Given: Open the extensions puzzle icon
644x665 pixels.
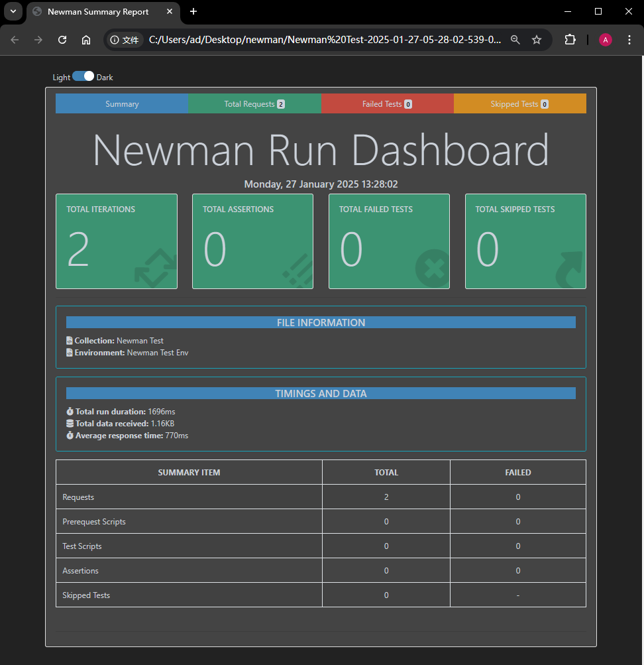Looking at the screenshot, I should coord(570,40).
